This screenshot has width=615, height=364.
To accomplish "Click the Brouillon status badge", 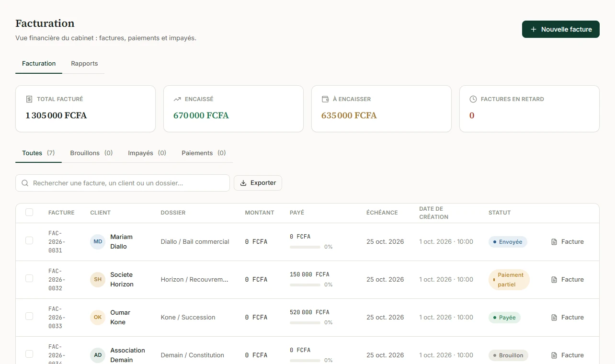I will click(x=508, y=355).
